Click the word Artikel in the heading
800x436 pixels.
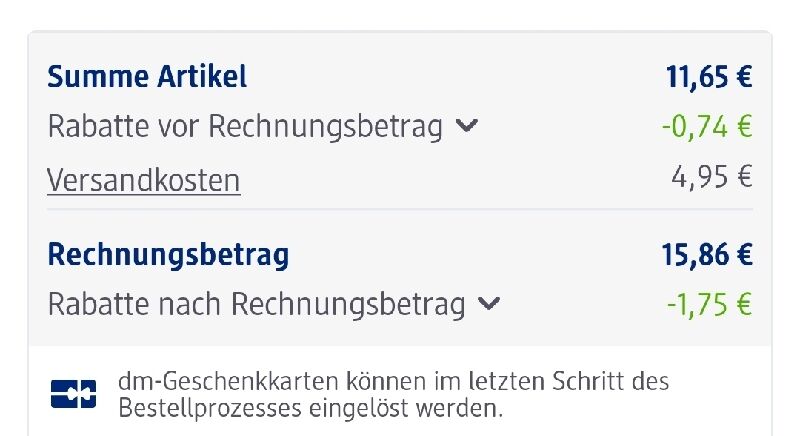coord(202,76)
